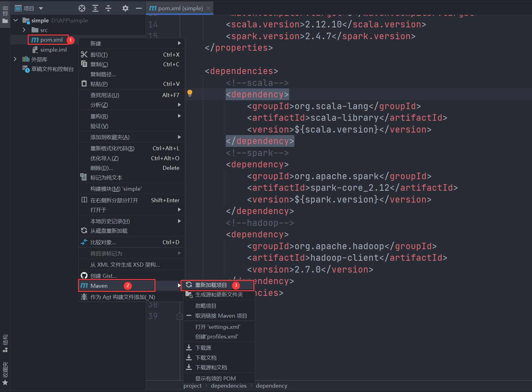Expand the src folder
Screen dimensions: 532x392
(x=24, y=30)
